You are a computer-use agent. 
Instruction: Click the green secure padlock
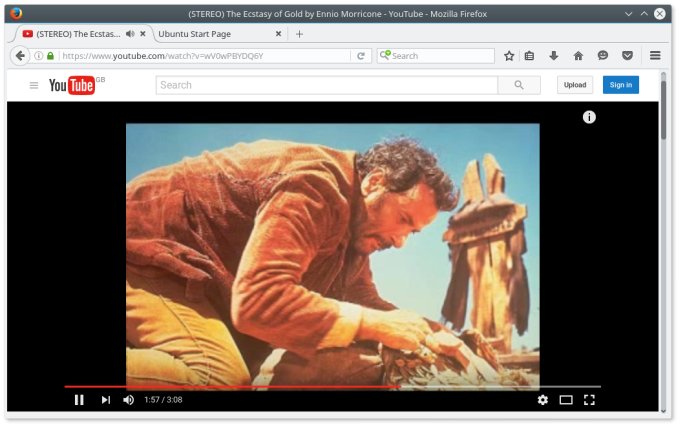pyautogui.click(x=50, y=56)
